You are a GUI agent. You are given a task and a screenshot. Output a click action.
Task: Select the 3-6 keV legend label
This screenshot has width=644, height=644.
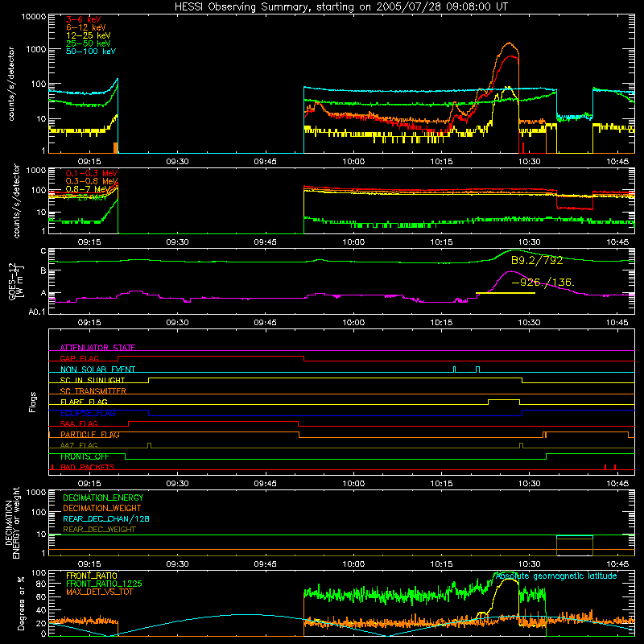tap(83, 19)
